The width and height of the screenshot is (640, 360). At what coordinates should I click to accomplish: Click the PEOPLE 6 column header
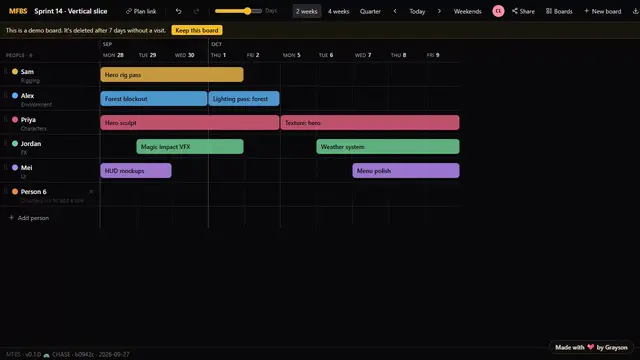pos(19,55)
